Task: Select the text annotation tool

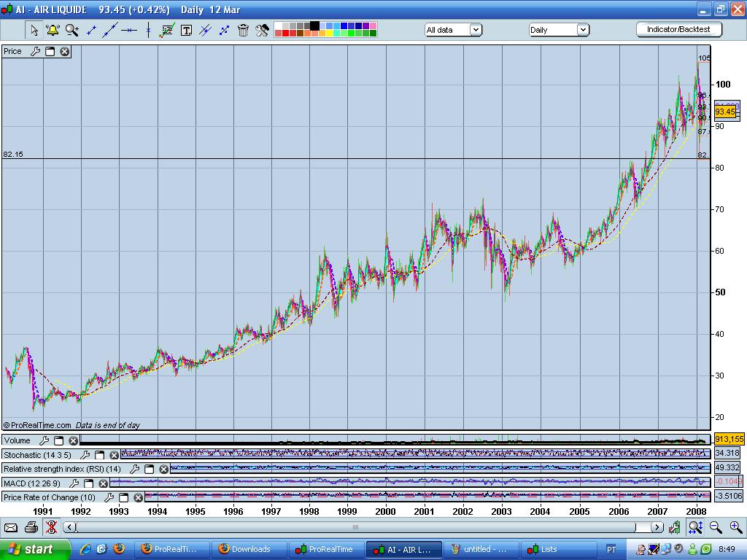Action: pyautogui.click(x=186, y=30)
